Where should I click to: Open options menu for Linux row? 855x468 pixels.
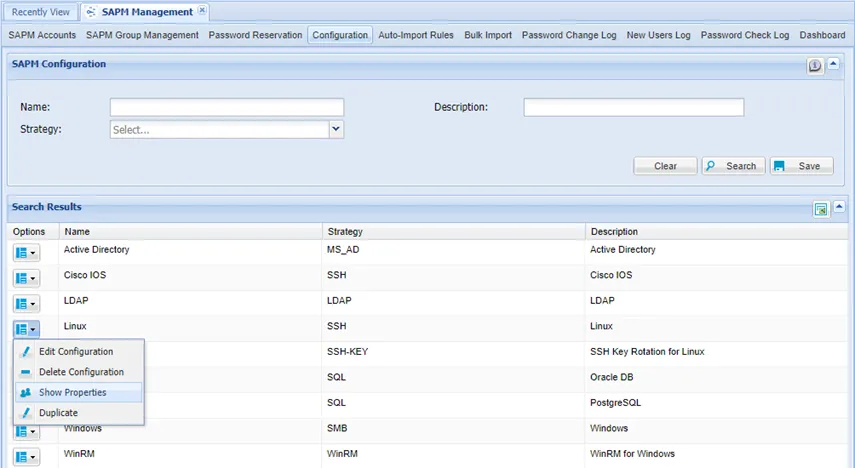26,329
